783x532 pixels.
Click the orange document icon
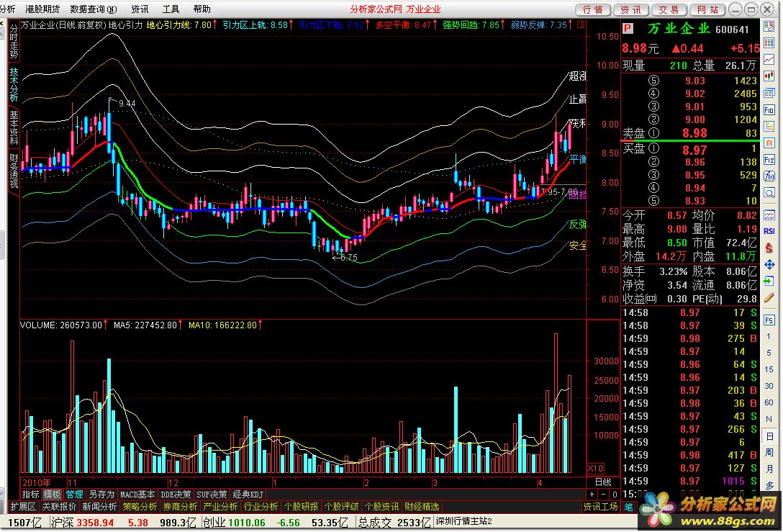coord(769,143)
